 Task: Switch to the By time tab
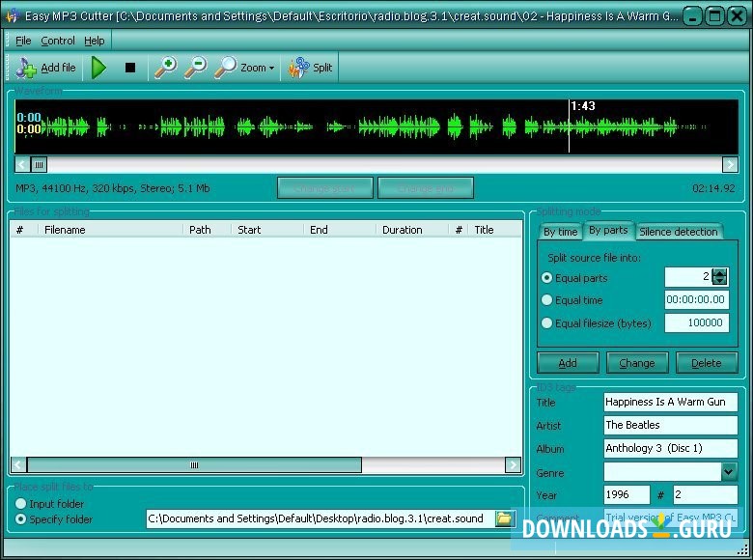[x=560, y=232]
